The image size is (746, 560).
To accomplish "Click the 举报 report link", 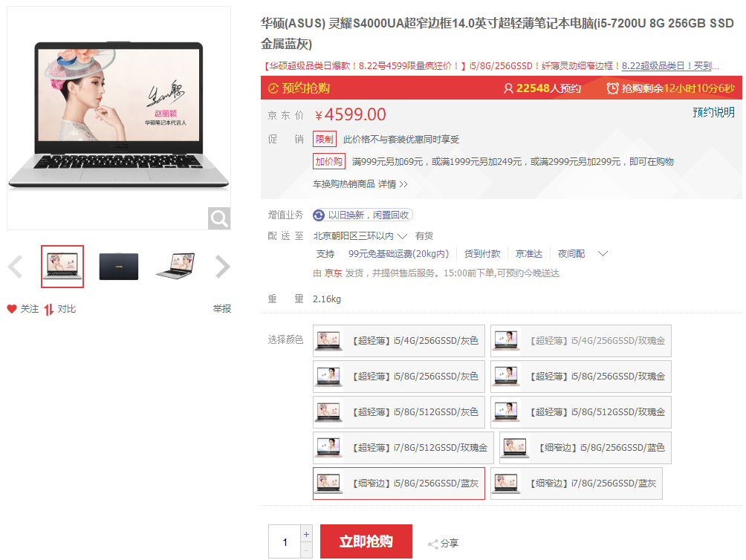I will 222,309.
